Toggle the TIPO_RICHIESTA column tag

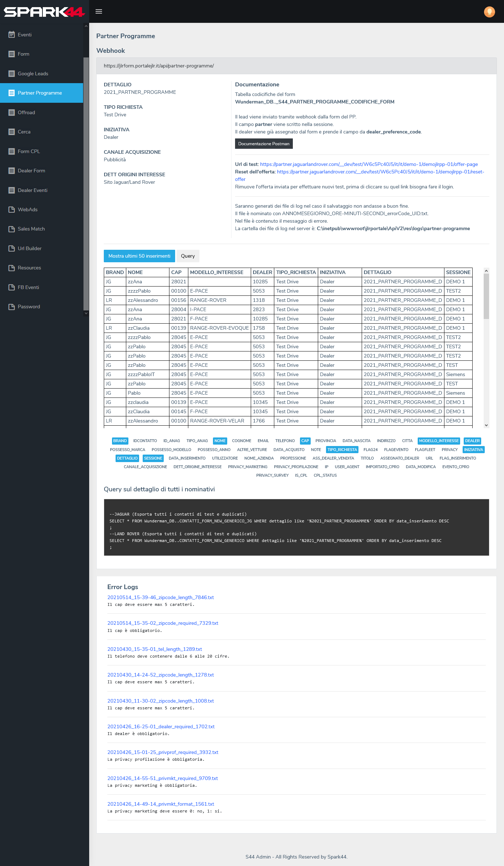pos(342,450)
